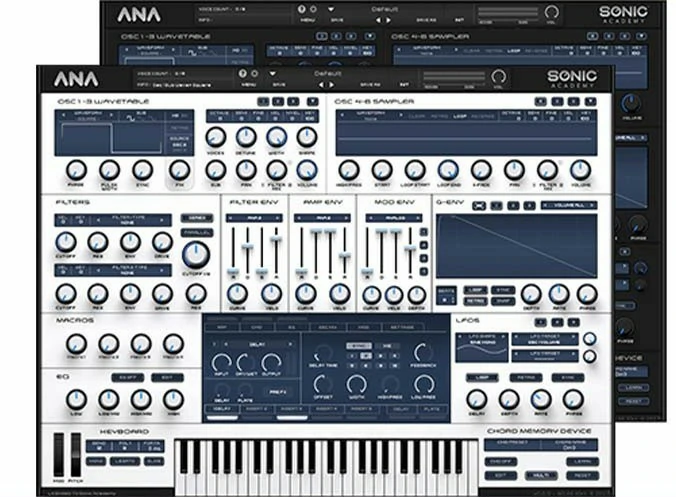Open OSC 1-3 Wavetable options dropdown
676x497 pixels.
313,102
